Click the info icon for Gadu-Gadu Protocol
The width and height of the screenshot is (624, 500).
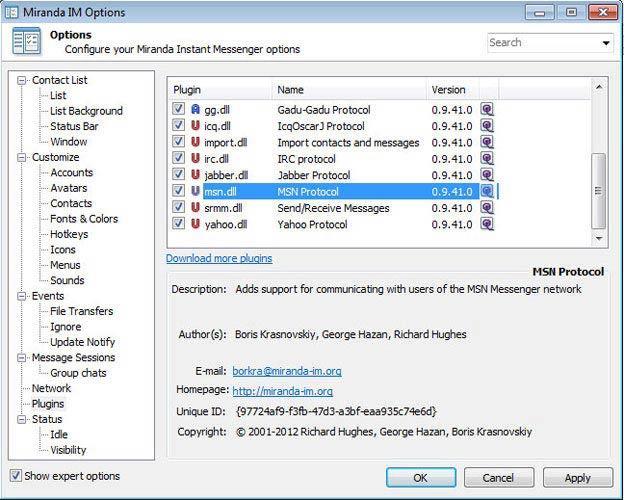[487, 109]
